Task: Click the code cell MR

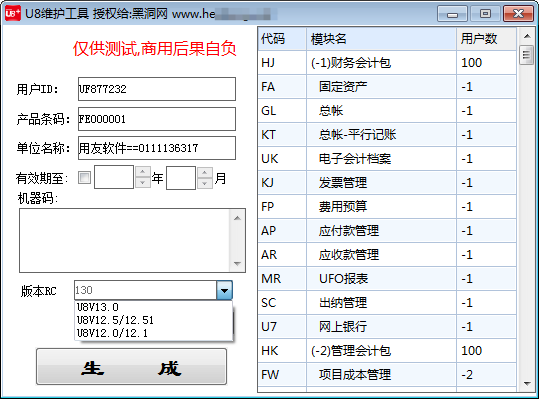Action: click(x=282, y=279)
